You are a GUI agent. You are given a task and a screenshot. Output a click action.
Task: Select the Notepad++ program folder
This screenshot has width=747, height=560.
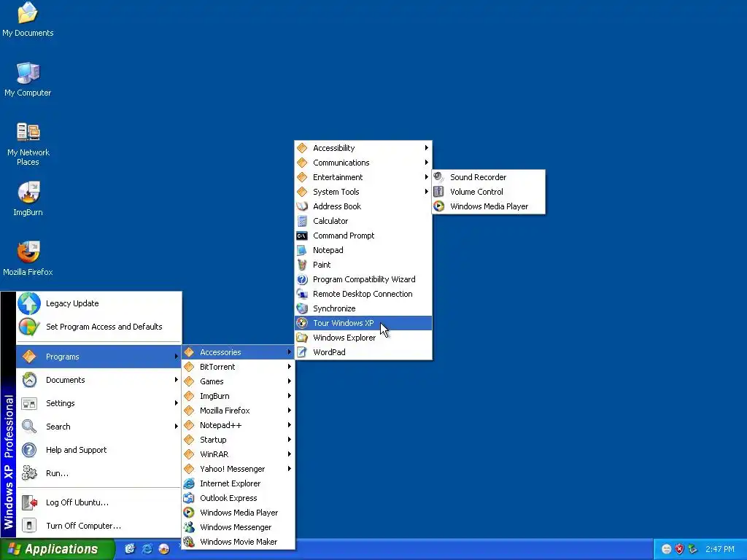point(239,425)
